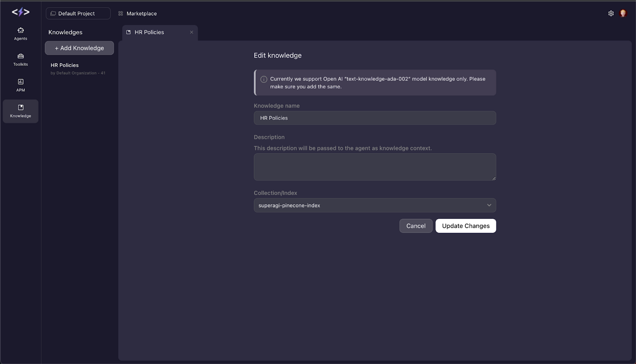This screenshot has width=636, height=364.
Task: Switch to the HR Policies tab
Action: click(149, 32)
